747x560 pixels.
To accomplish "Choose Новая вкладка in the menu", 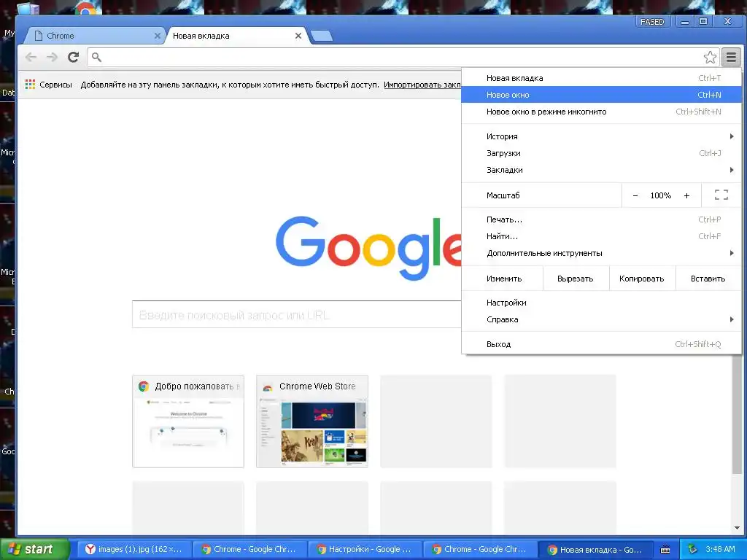I will coord(601,78).
